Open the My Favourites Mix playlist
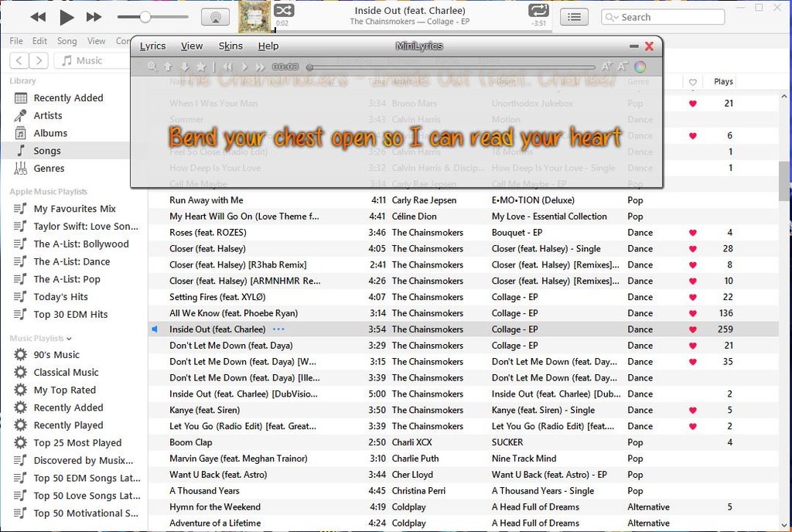Viewport: 792px width, 532px height. [x=75, y=209]
